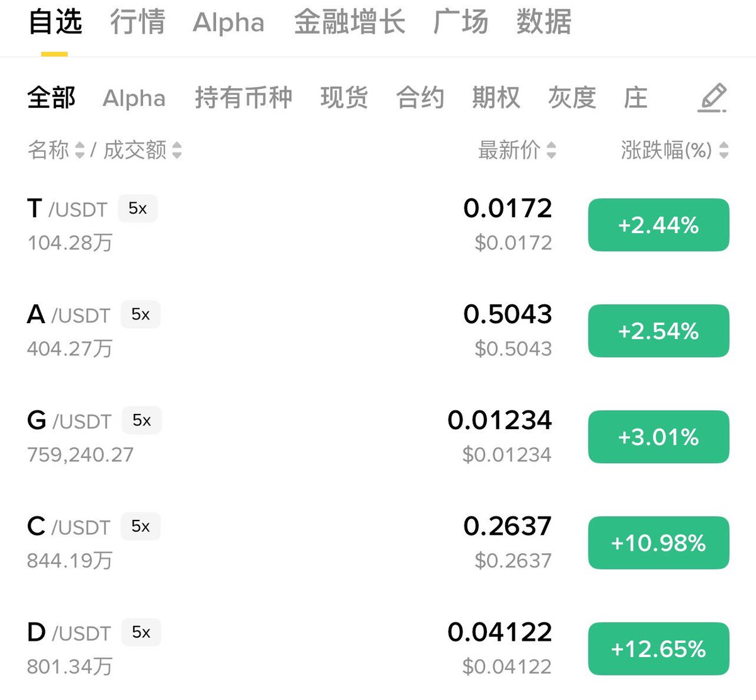Tap the 5x leverage badge on D/USDT
This screenshot has width=756, height=700.
pyautogui.click(x=141, y=632)
